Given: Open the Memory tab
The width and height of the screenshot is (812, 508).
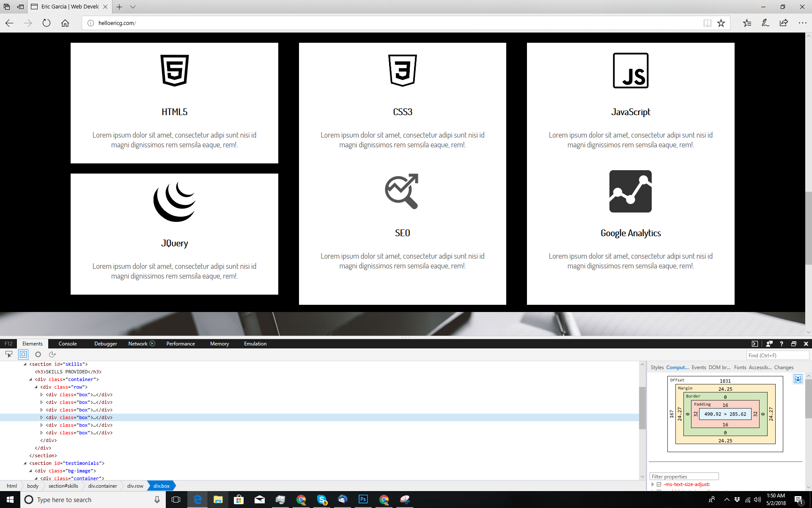Looking at the screenshot, I should pos(219,344).
